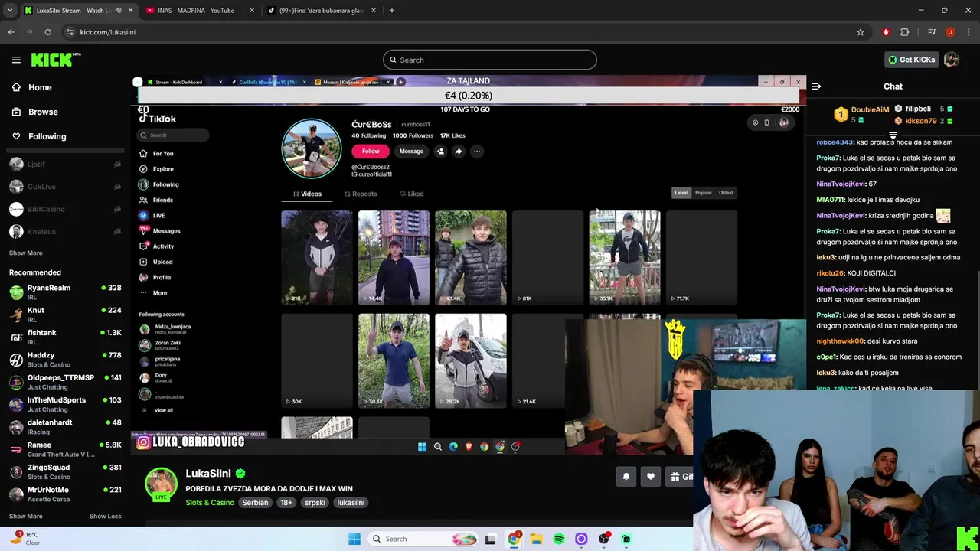Viewport: 980px width, 551px height.
Task: Click TikTok share arrow icon on profile
Action: point(458,152)
